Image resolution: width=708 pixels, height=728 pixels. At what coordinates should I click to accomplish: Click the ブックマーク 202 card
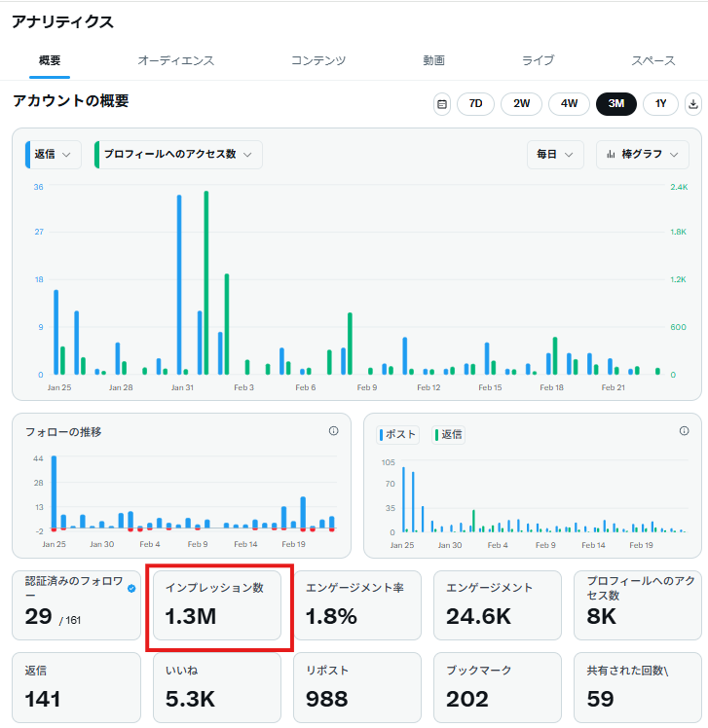point(498,687)
